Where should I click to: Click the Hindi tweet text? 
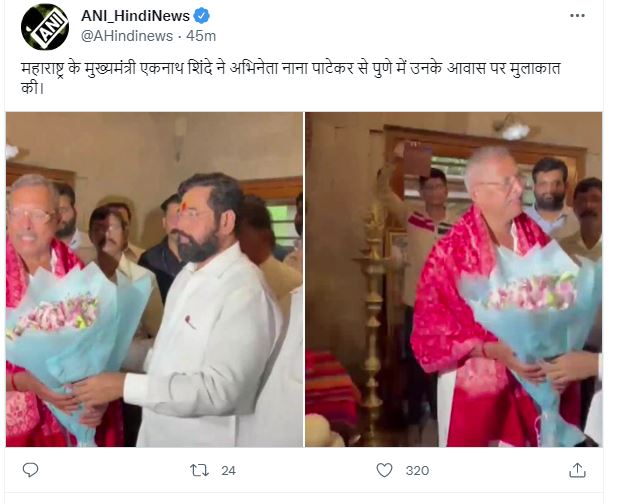click(x=291, y=78)
